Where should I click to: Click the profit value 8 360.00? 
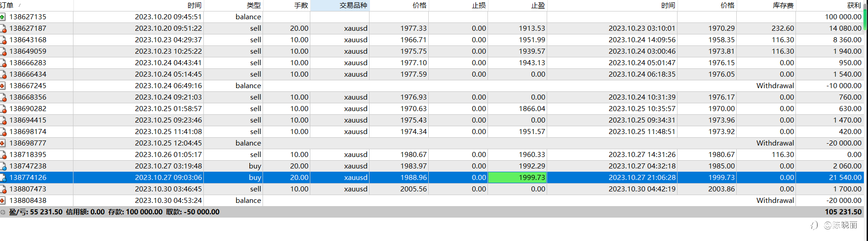click(x=847, y=40)
